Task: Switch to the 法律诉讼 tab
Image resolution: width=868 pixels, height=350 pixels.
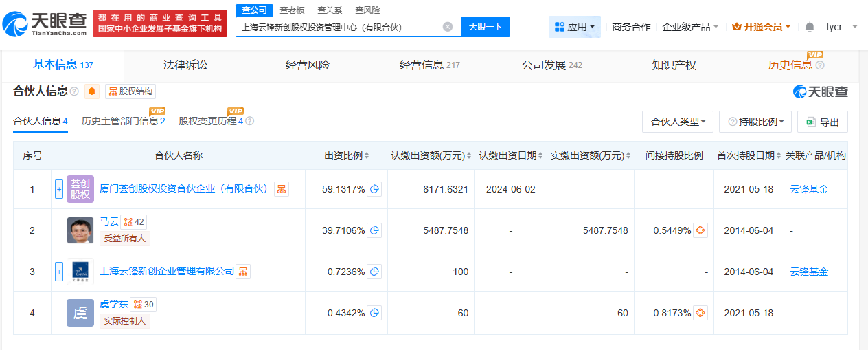Action: coord(185,65)
